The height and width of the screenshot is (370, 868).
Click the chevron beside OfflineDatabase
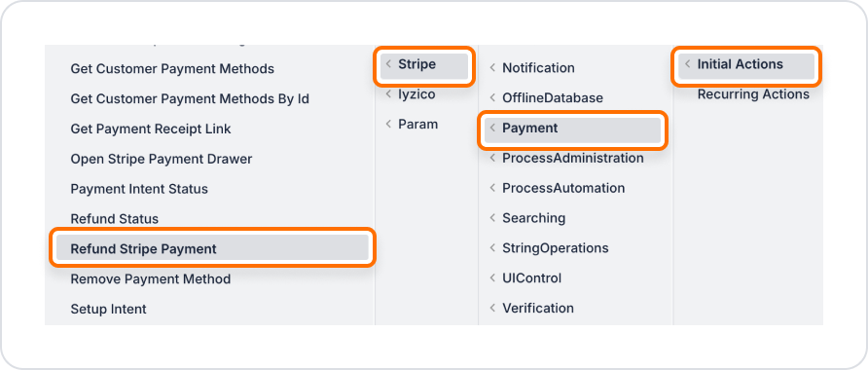tap(492, 98)
